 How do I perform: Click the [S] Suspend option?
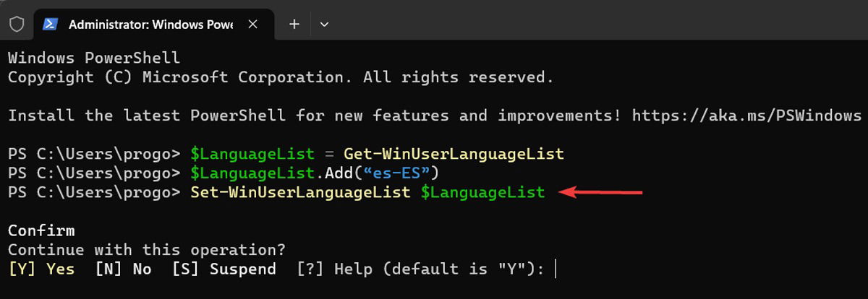click(224, 269)
